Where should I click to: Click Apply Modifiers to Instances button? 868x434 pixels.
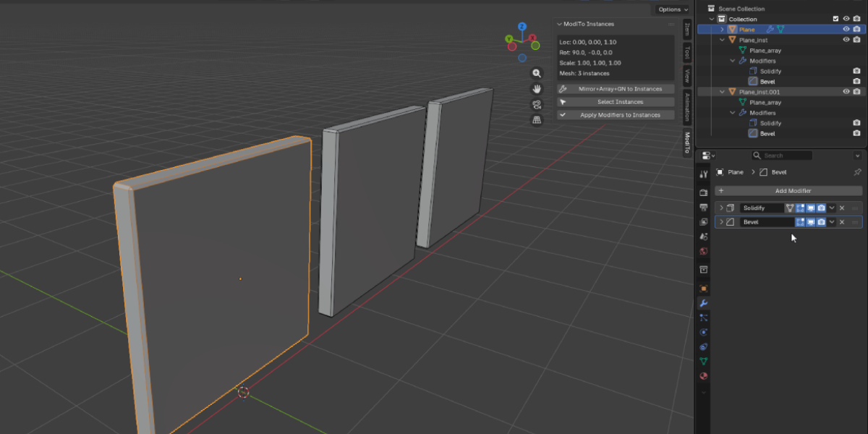pyautogui.click(x=616, y=115)
